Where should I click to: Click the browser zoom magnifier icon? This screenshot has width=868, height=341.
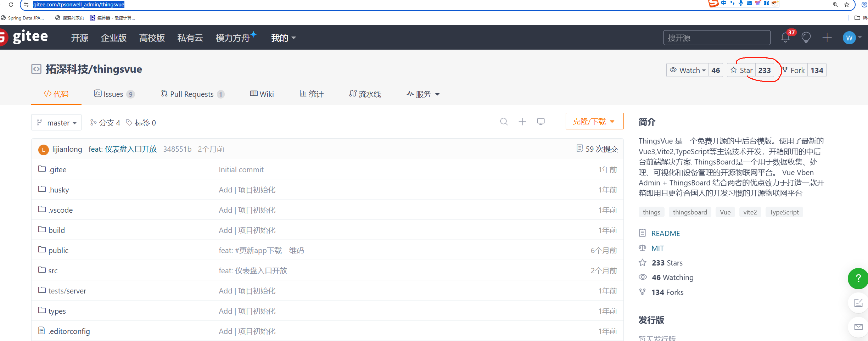point(835,5)
